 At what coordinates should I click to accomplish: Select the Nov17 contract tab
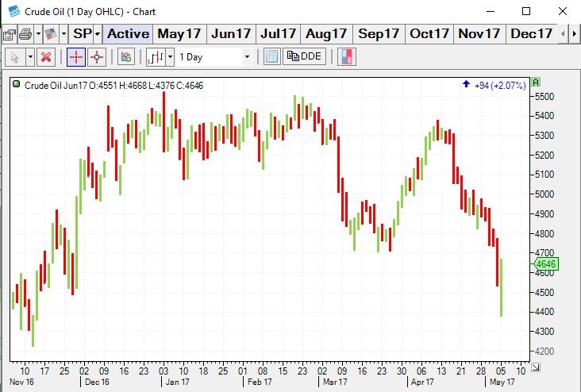479,34
